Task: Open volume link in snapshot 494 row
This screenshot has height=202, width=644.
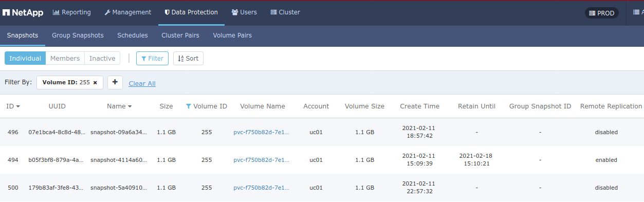Action: [262, 160]
